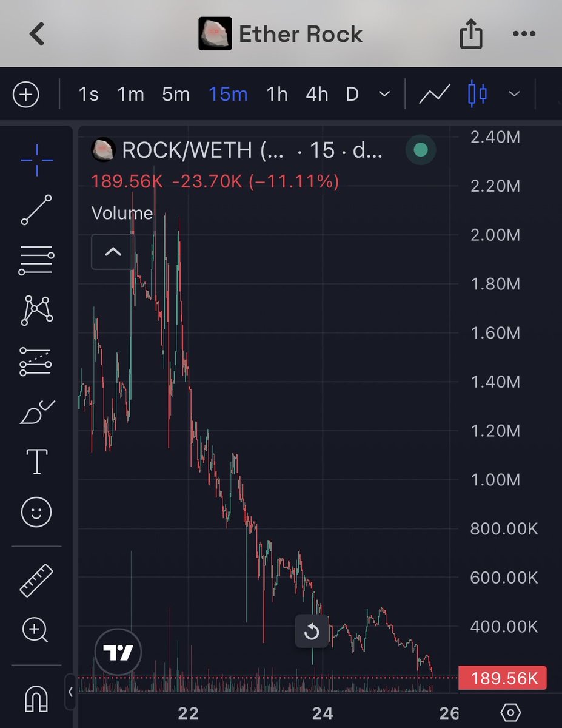Viewport: 562px width, 728px height.
Task: Select the 5m timeframe
Action: (x=176, y=95)
